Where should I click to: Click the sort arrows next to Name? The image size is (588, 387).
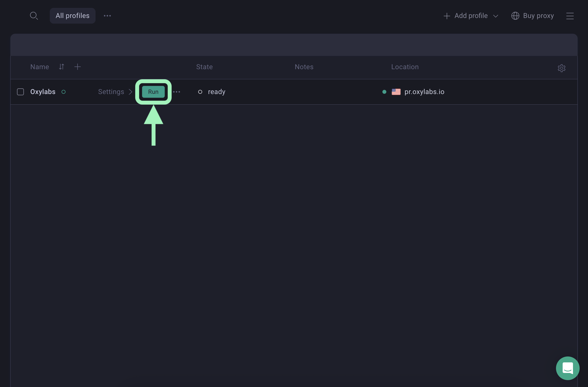(x=62, y=67)
